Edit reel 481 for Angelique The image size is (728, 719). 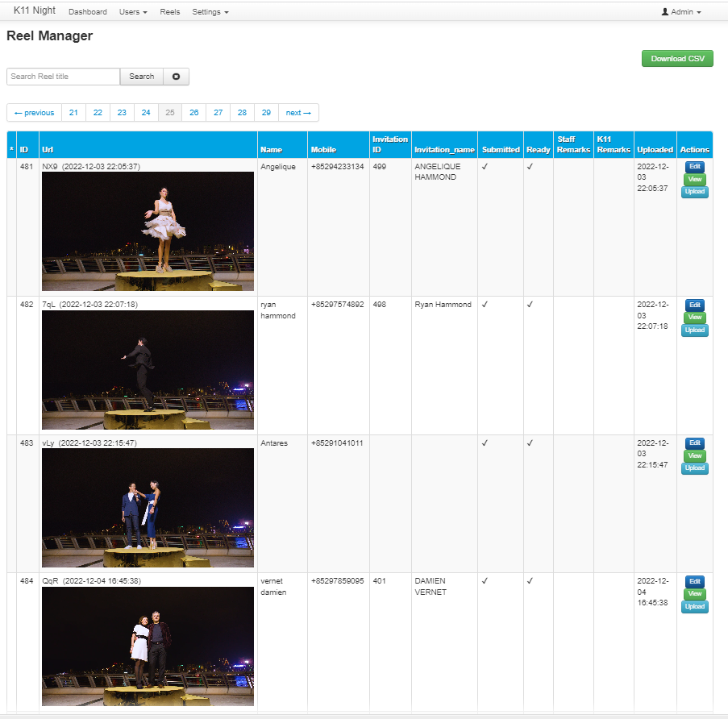(x=695, y=167)
